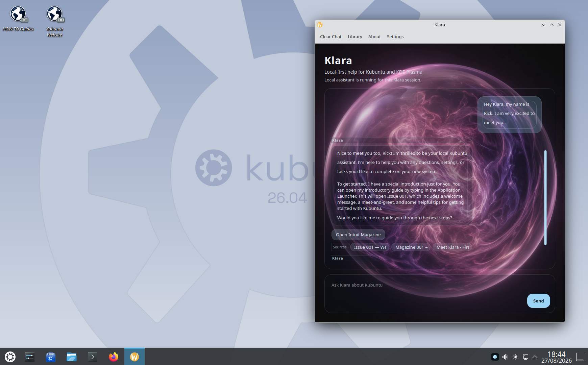Open the Kubuntu Website desktop shortcut
The image size is (588, 365).
54,22
